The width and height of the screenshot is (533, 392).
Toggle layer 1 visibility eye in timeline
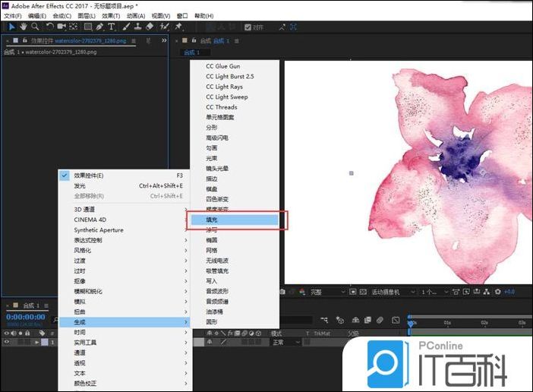[x=8, y=343]
